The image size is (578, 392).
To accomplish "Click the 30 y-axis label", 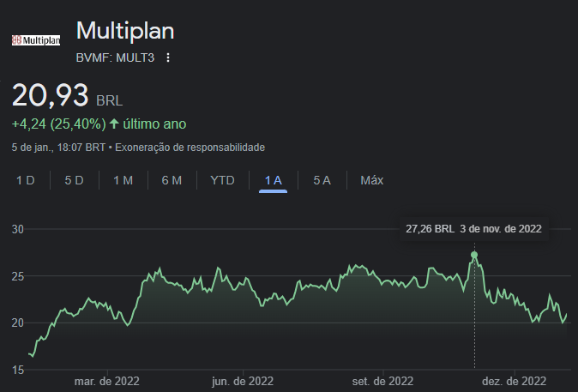I will (18, 229).
